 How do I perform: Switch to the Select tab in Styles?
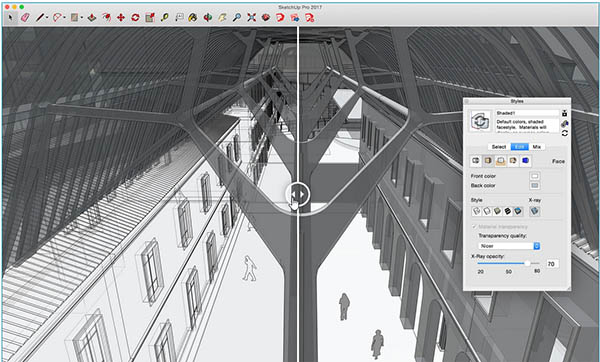(x=499, y=147)
